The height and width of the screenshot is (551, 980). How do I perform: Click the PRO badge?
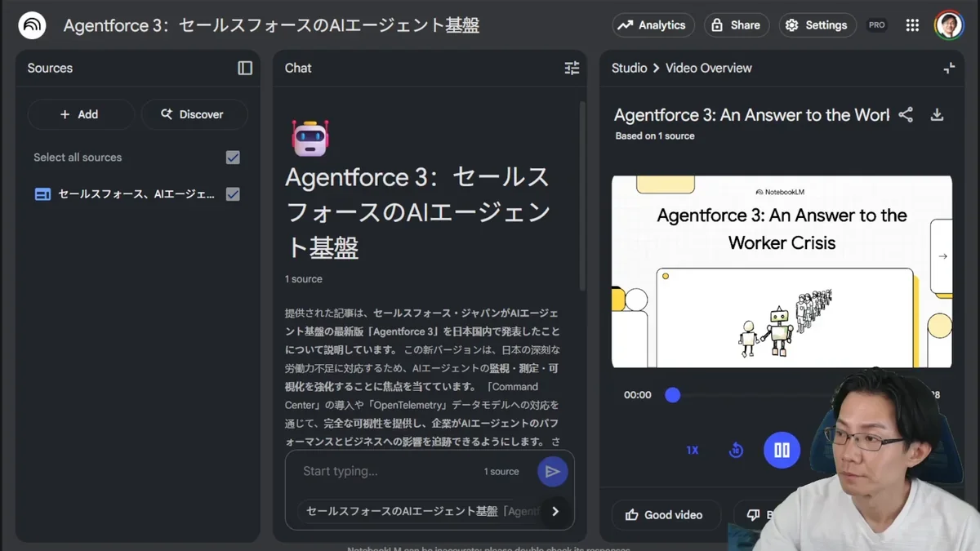[x=877, y=25]
